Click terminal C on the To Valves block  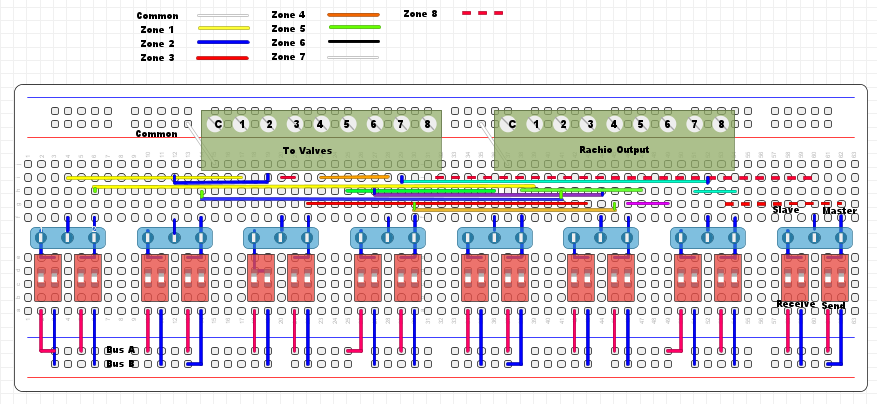click(216, 124)
